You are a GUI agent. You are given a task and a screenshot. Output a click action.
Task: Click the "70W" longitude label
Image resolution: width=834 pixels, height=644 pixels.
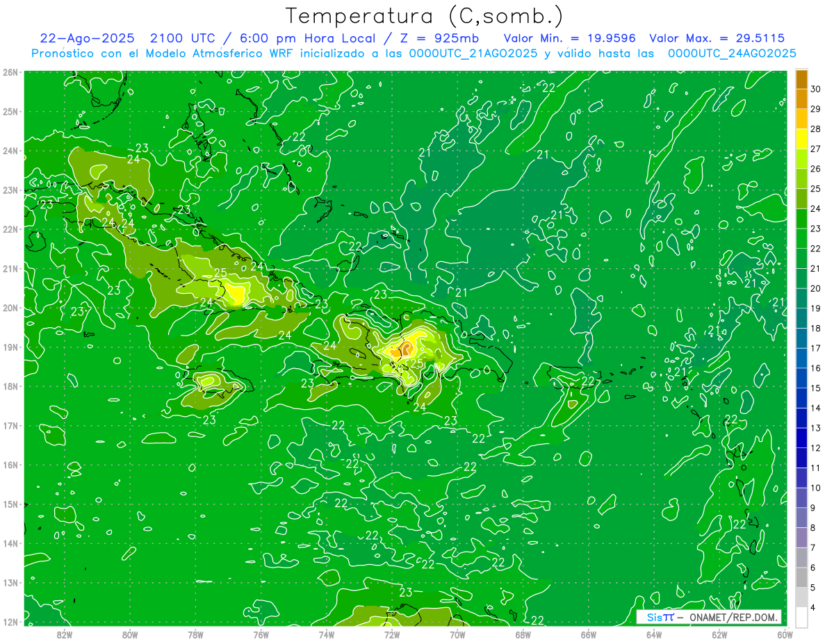[457, 634]
